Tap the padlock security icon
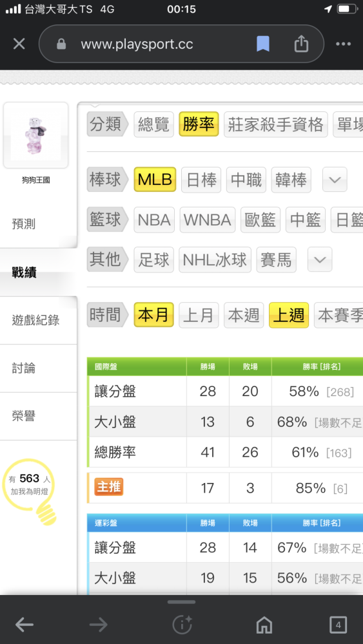 61,44
